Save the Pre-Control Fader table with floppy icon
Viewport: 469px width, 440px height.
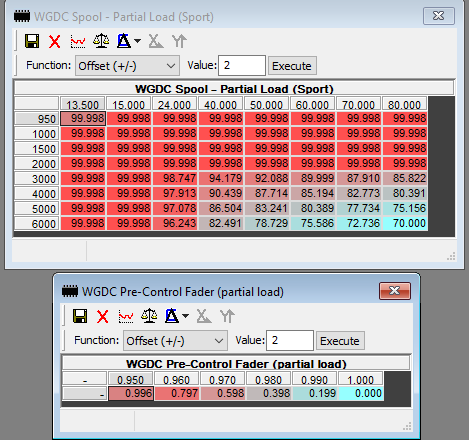pyautogui.click(x=80, y=316)
